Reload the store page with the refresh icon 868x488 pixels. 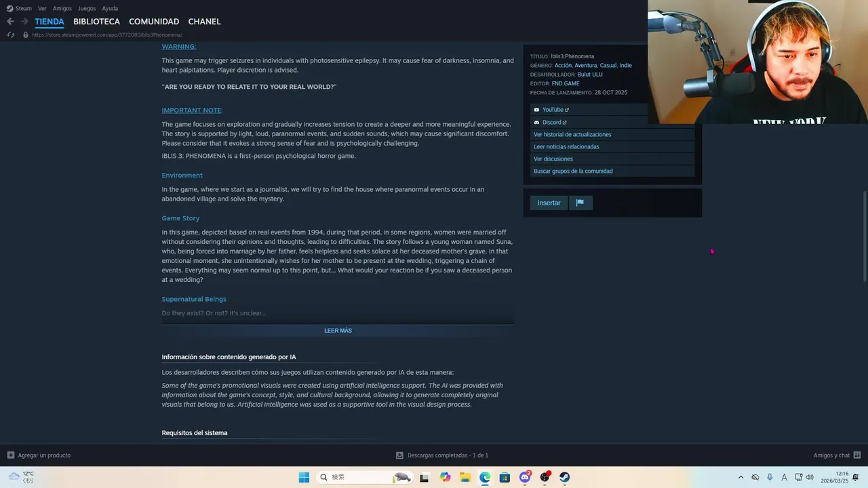point(11,35)
